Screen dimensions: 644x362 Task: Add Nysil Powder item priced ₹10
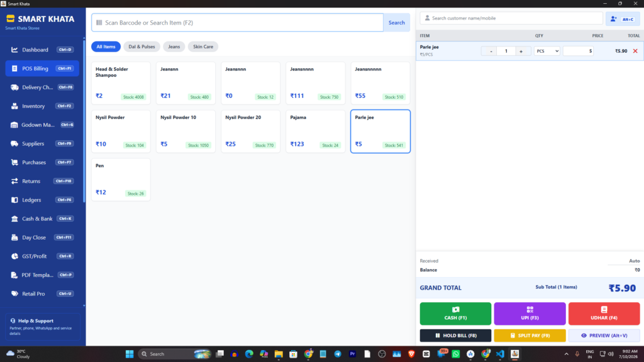point(121,131)
